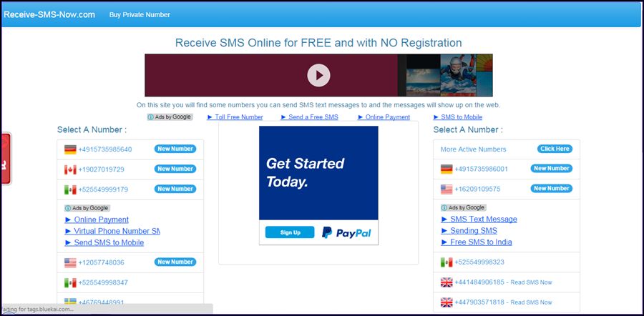Click the red side tab on the left page edge
This screenshot has height=316, width=644.
tap(6, 159)
